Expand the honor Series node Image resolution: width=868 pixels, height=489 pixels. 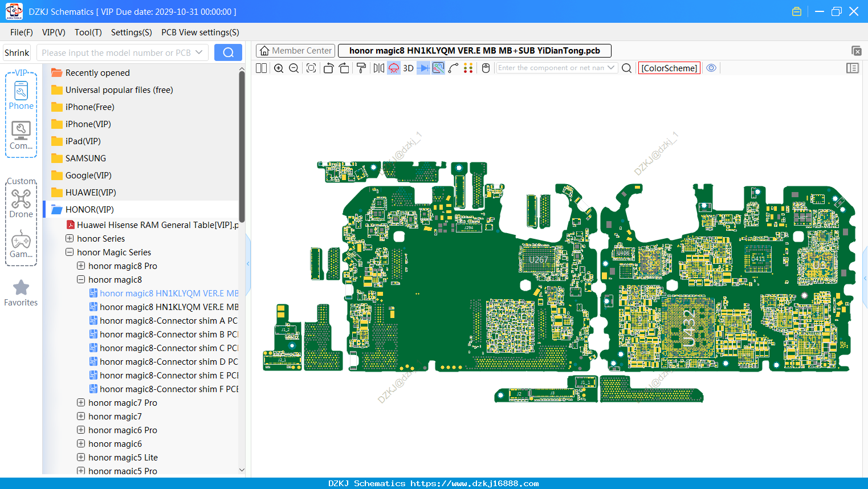tap(70, 238)
